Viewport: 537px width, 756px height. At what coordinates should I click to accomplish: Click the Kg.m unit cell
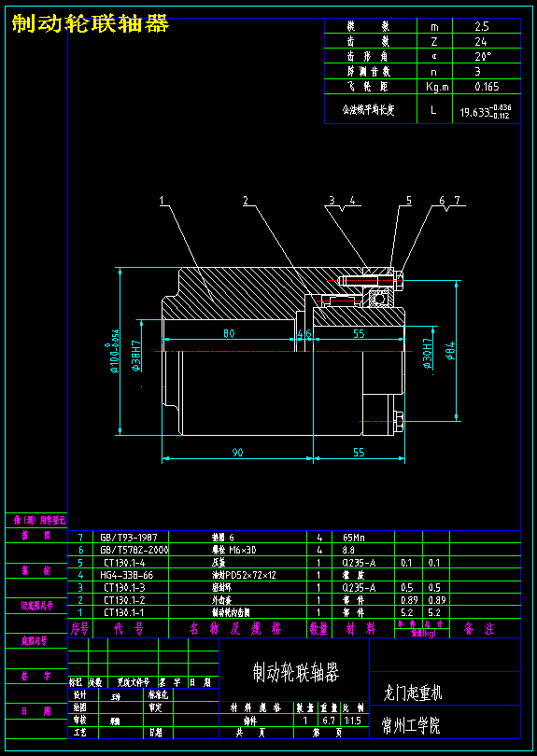tap(438, 88)
